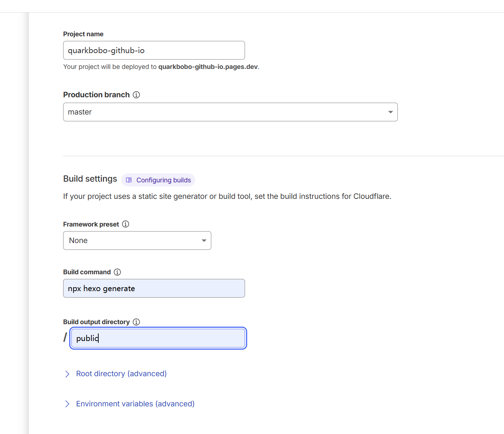The width and height of the screenshot is (504, 434).
Task: Click the Production branch info icon
Action: (136, 95)
